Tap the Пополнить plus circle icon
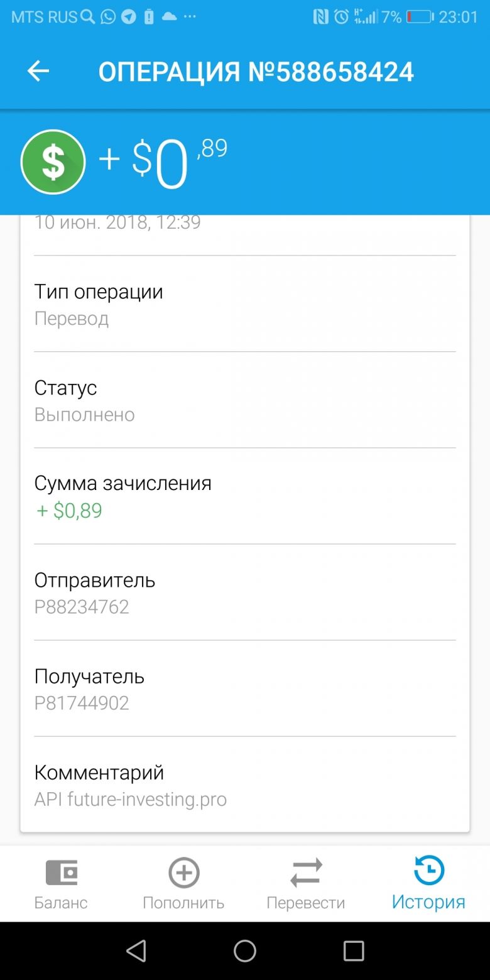The image size is (490, 980). (184, 873)
